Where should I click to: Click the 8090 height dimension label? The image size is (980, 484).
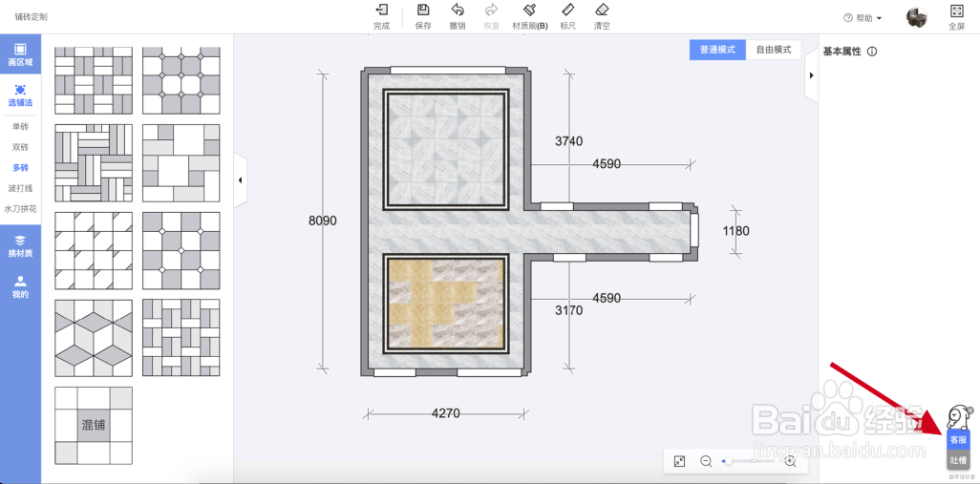(323, 221)
